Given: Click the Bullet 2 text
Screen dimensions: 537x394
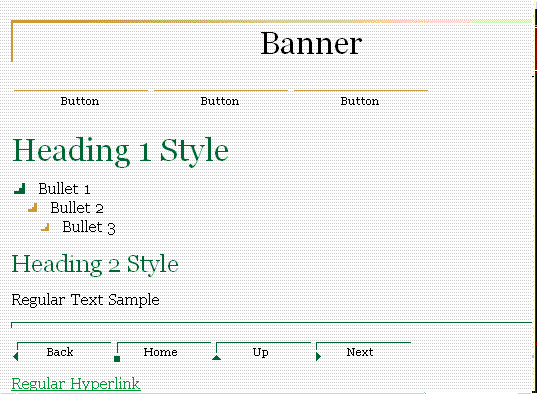Looking at the screenshot, I should (x=77, y=208).
